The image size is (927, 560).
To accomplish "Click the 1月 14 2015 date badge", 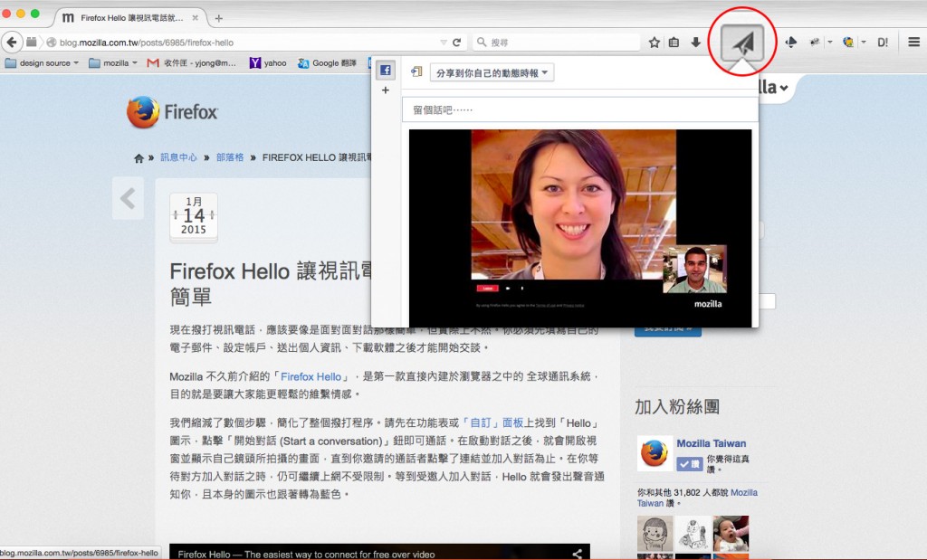I will (194, 217).
